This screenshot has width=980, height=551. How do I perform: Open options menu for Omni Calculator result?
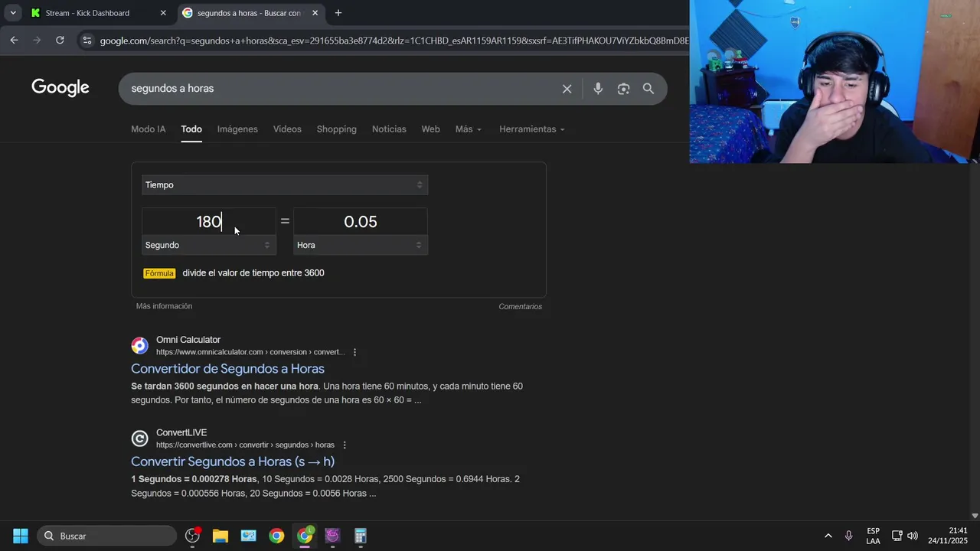354,352
